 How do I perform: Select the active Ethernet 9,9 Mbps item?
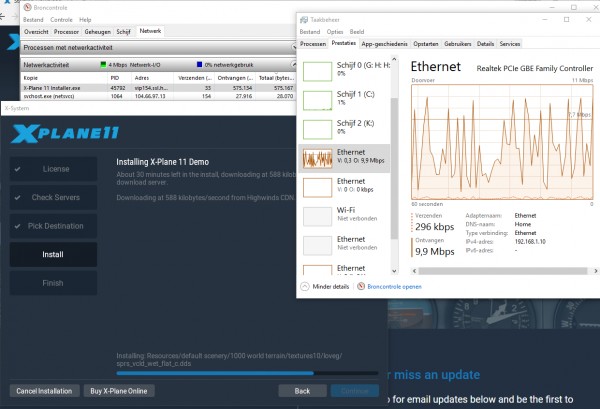coord(344,158)
